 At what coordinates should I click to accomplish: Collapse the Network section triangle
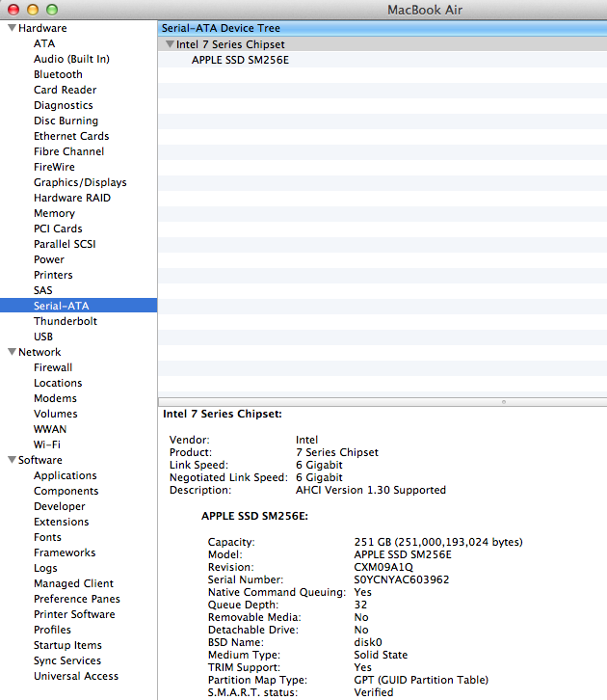click(x=12, y=352)
